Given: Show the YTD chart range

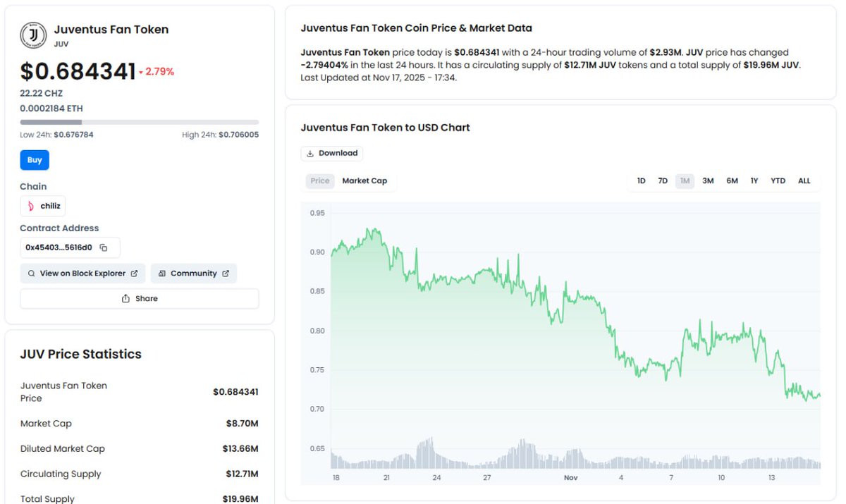Looking at the screenshot, I should coord(778,181).
